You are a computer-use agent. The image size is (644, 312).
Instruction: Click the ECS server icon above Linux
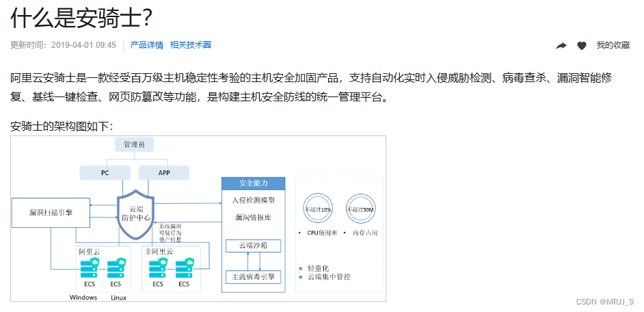(116, 268)
